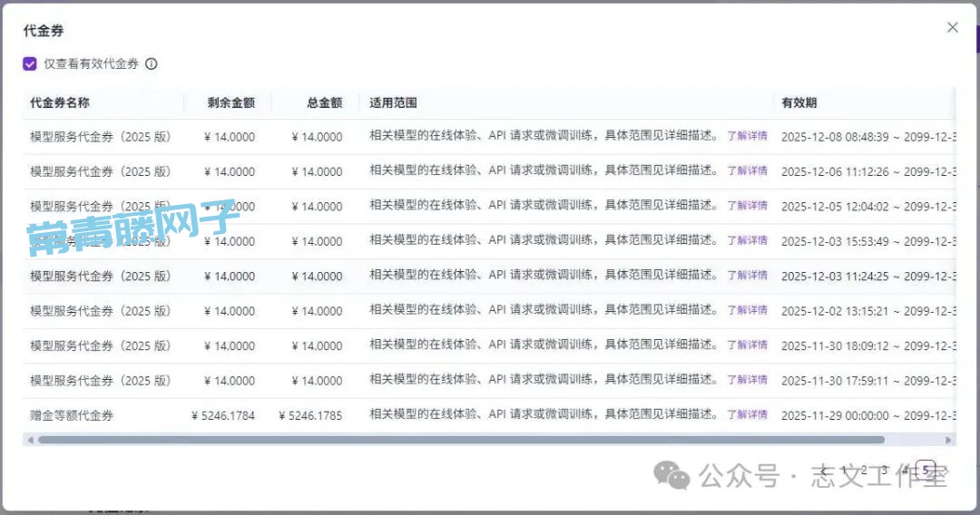This screenshot has height=515, width=980.
Task: Click the info icon beside 仅查看有效代金券
Action: pyautogui.click(x=152, y=64)
